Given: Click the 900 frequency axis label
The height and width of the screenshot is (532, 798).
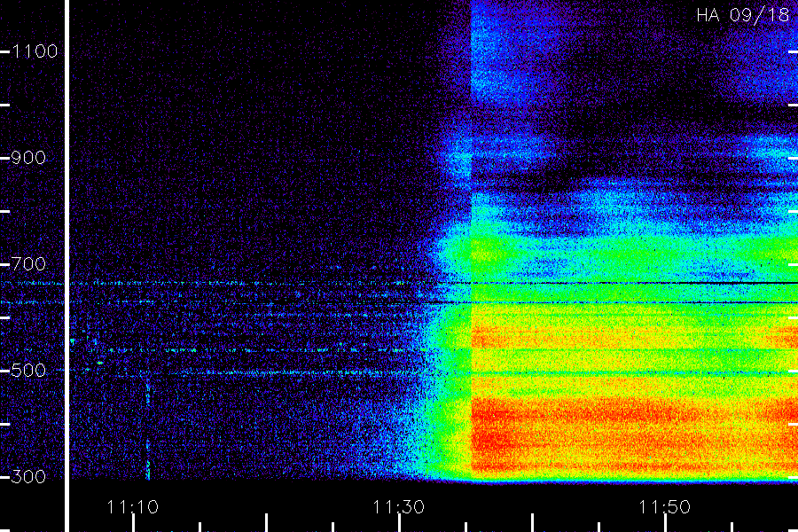Looking at the screenshot, I should tap(28, 158).
